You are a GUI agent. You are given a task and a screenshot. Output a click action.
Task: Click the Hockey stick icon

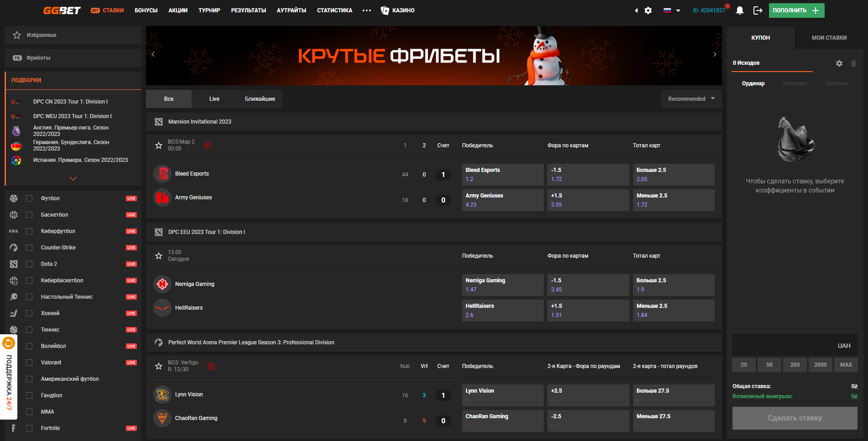click(x=14, y=313)
